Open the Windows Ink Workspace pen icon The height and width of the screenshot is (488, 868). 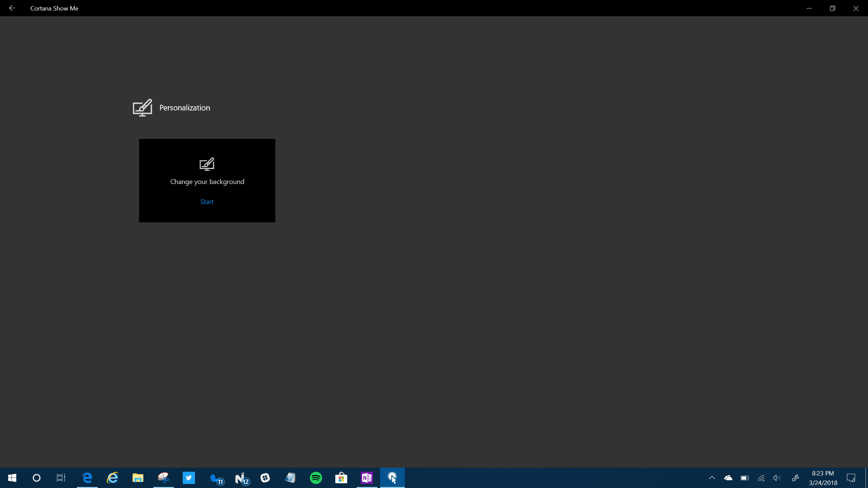click(795, 478)
